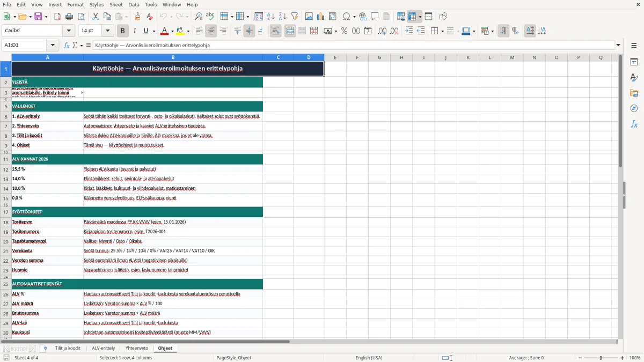The width and height of the screenshot is (644, 362).
Task: Open the Format menu
Action: click(x=75, y=4)
